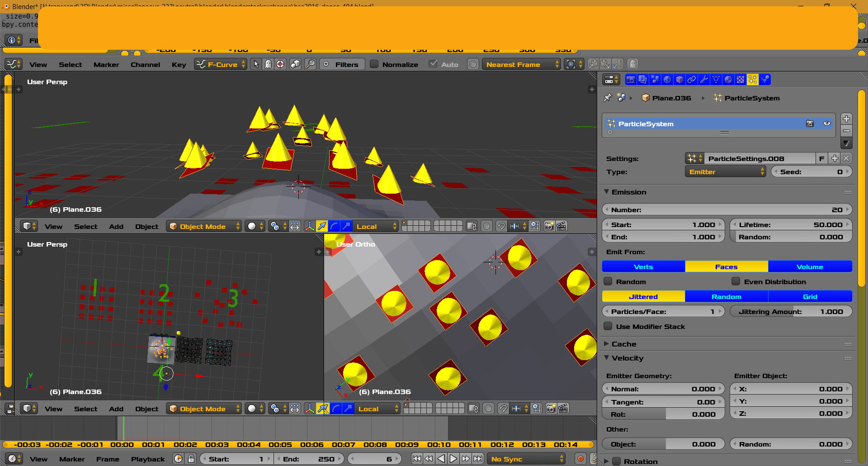Open the F-Curve mode dropdown
Screen dimensions: 868x466
[x=221, y=64]
